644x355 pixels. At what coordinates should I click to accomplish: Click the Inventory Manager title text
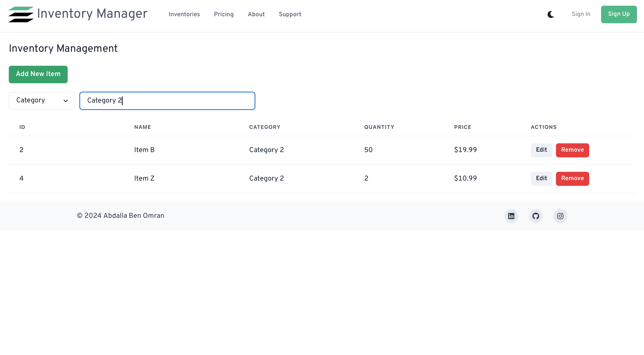[92, 14]
